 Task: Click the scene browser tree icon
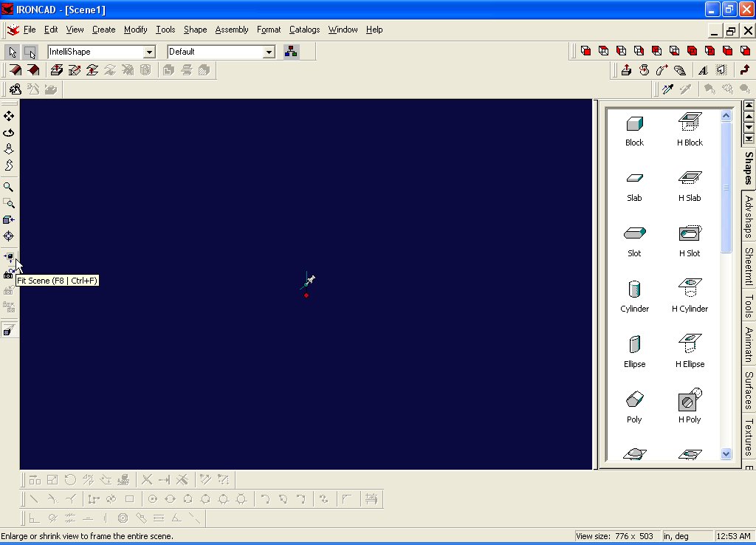[291, 52]
